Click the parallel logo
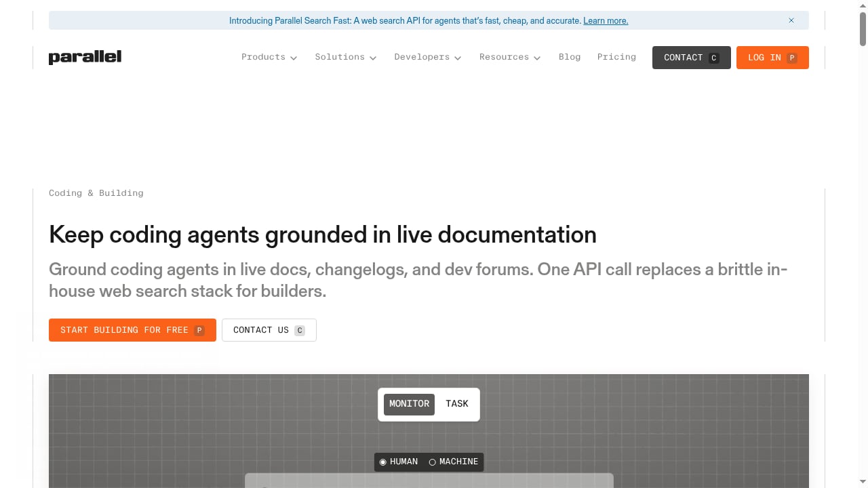The height and width of the screenshot is (488, 868). point(85,57)
